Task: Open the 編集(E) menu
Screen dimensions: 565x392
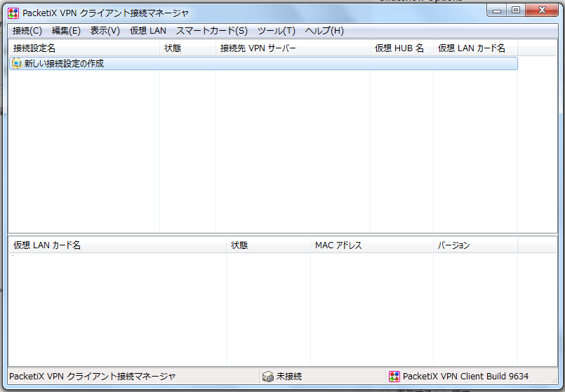Action: point(66,31)
